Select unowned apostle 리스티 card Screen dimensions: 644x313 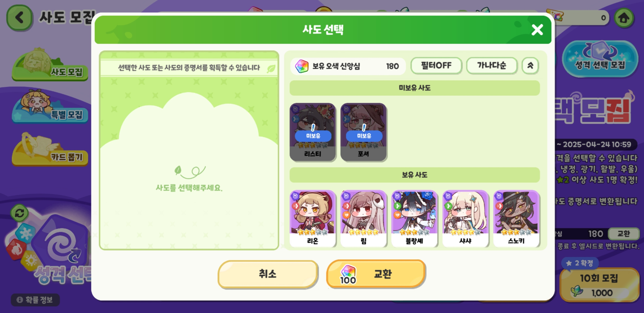[x=313, y=132]
